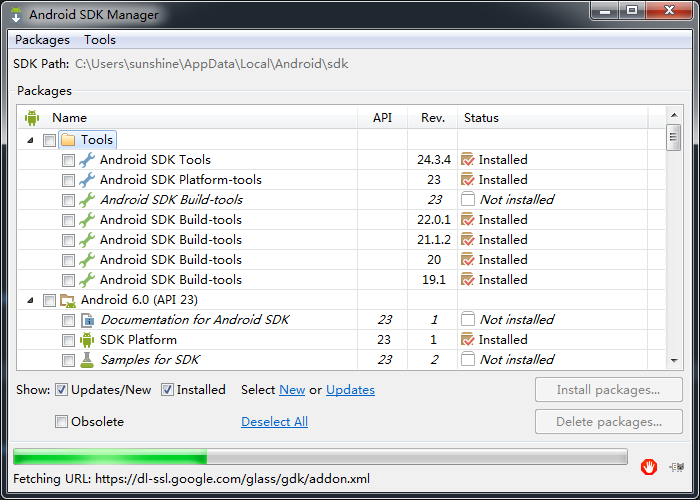The width and height of the screenshot is (700, 500).
Task: Click the Installed status icon for SDK Platform
Action: pos(467,339)
